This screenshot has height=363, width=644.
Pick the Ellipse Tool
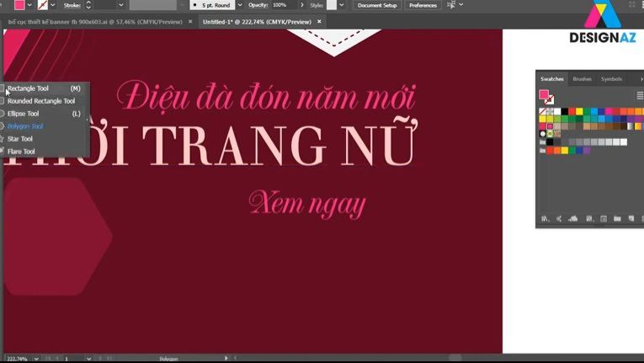pos(24,114)
